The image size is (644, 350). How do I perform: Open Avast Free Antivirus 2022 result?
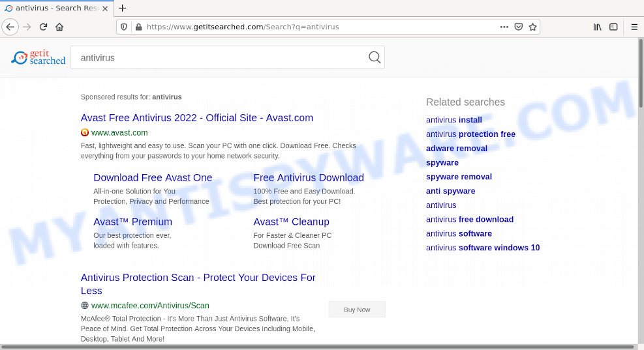pos(197,118)
